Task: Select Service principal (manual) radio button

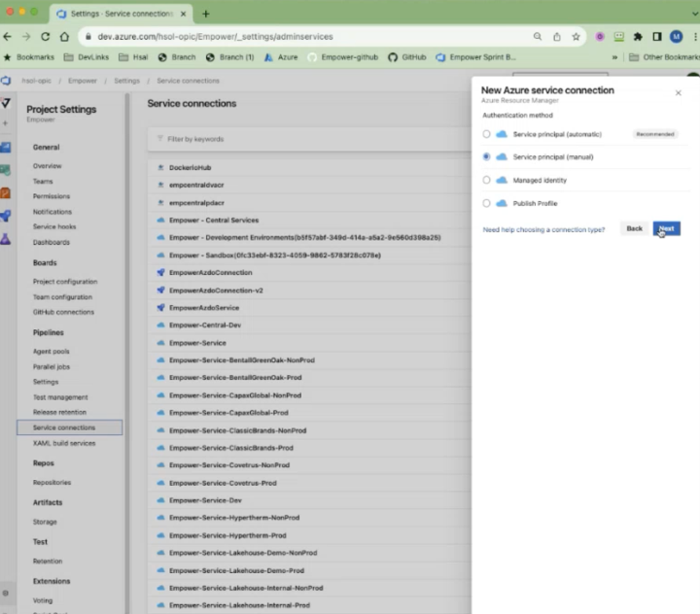Action: (x=486, y=156)
